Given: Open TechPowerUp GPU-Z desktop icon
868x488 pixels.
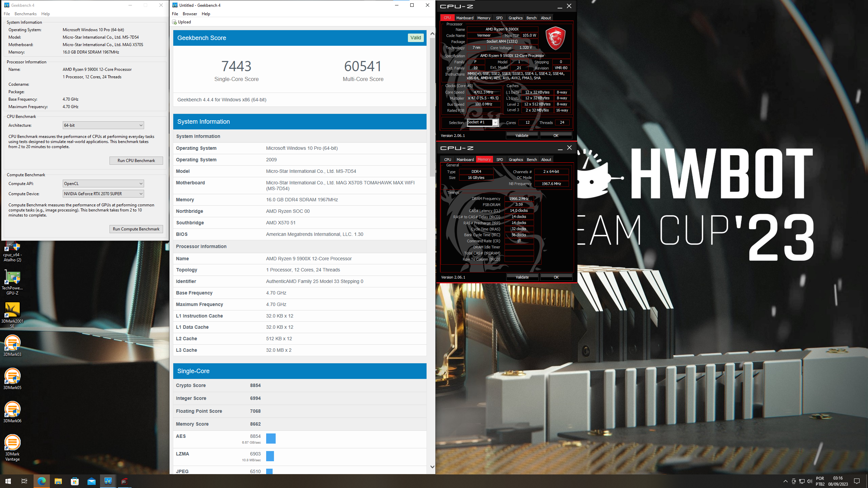Looking at the screenshot, I should pyautogui.click(x=12, y=283).
